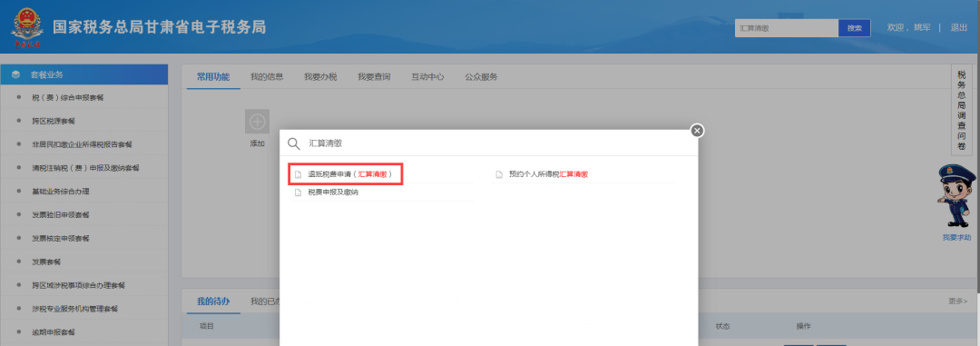Click the 套餐业务 sidebar header
Viewport: 980px width, 346px height.
coord(83,74)
